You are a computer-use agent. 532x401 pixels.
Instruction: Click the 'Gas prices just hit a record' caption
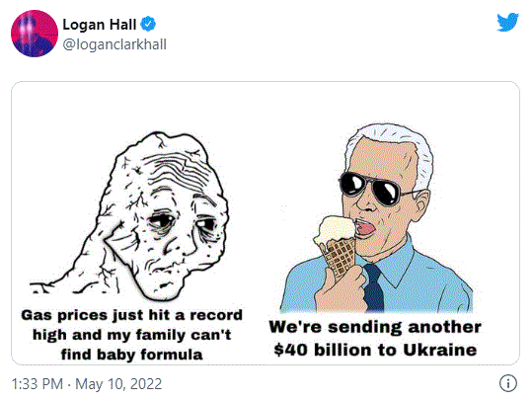(131, 315)
